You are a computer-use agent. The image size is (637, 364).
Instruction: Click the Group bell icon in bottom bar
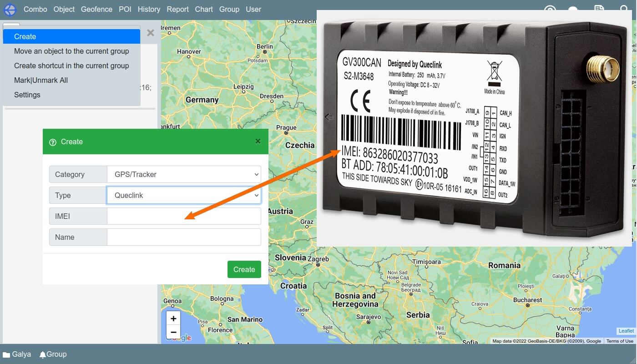click(x=43, y=354)
